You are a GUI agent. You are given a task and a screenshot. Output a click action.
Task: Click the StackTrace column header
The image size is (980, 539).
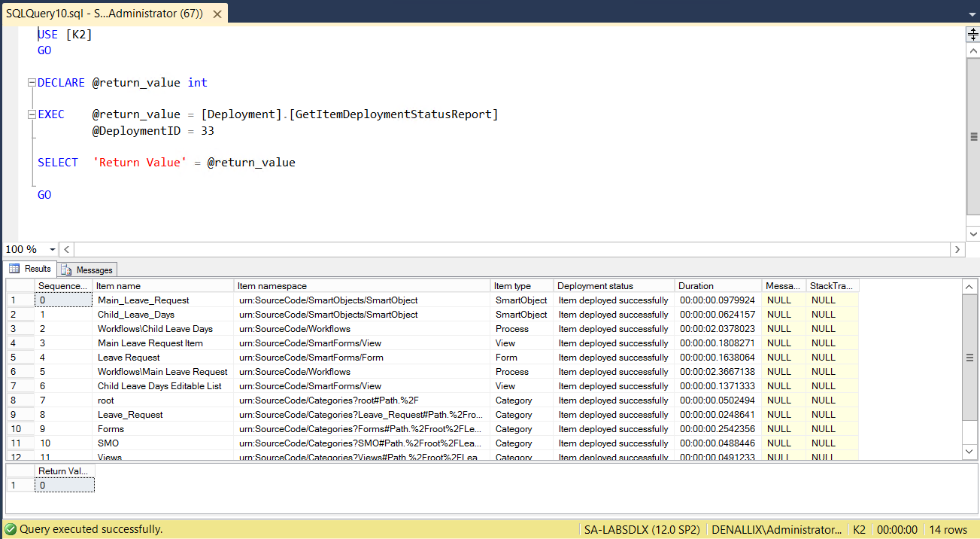pos(833,286)
